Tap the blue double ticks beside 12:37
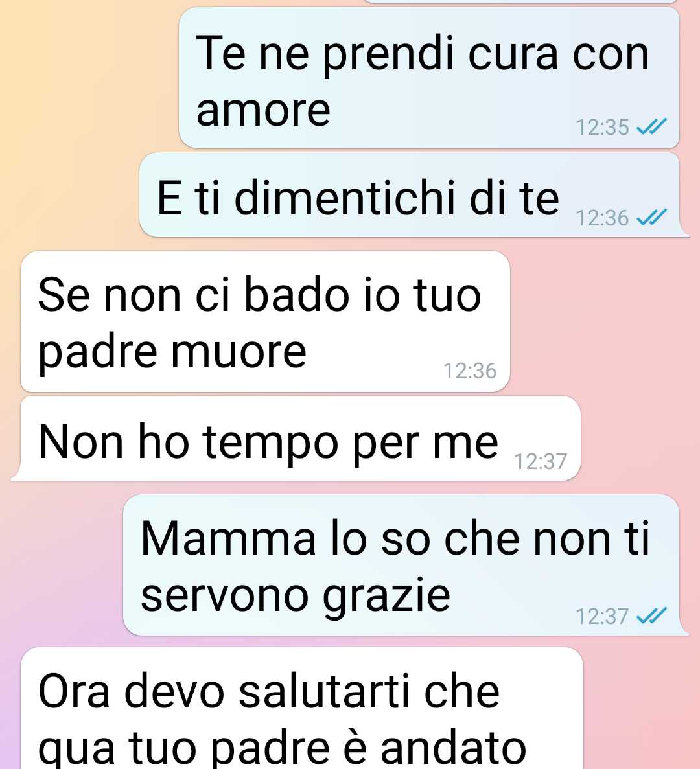 coord(651,615)
